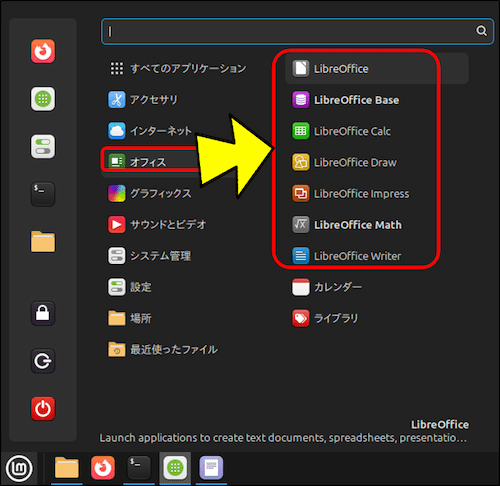Open Files folder icon in favorites sidebar
The width and height of the screenshot is (500, 486).
click(43, 242)
